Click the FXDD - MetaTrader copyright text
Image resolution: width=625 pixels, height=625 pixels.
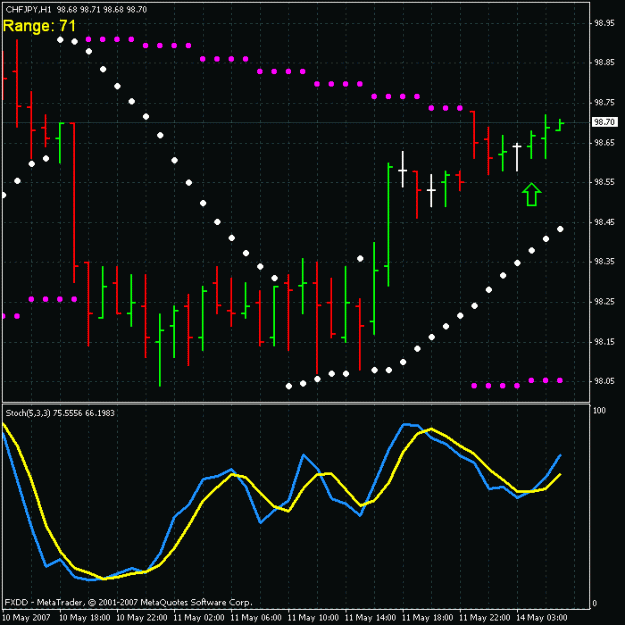(128, 602)
